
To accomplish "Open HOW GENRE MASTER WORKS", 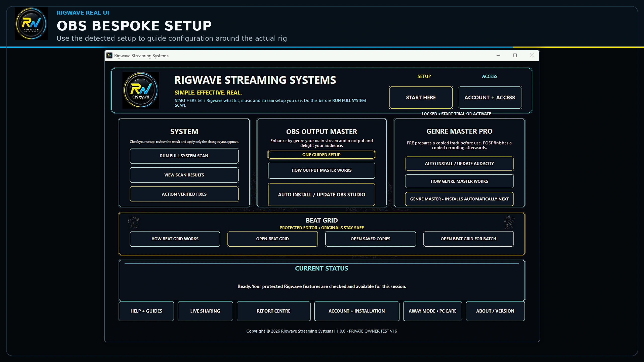I will point(459,181).
